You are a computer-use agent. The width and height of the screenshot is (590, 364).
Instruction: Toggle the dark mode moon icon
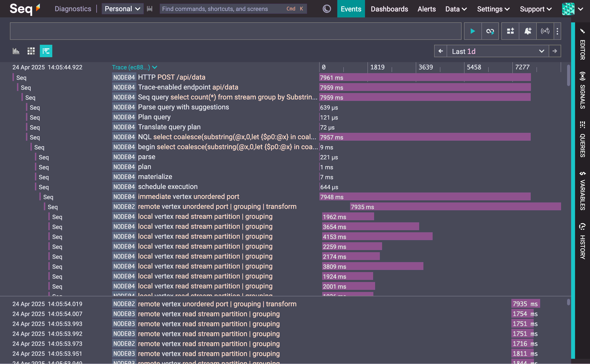pyautogui.click(x=327, y=9)
